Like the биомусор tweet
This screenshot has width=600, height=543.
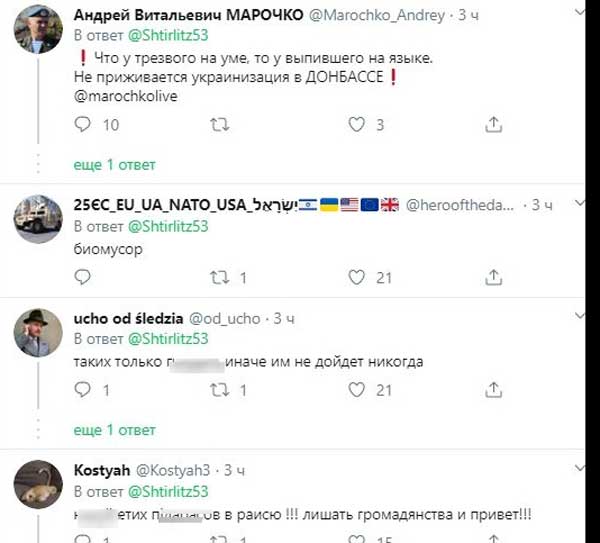(356, 277)
